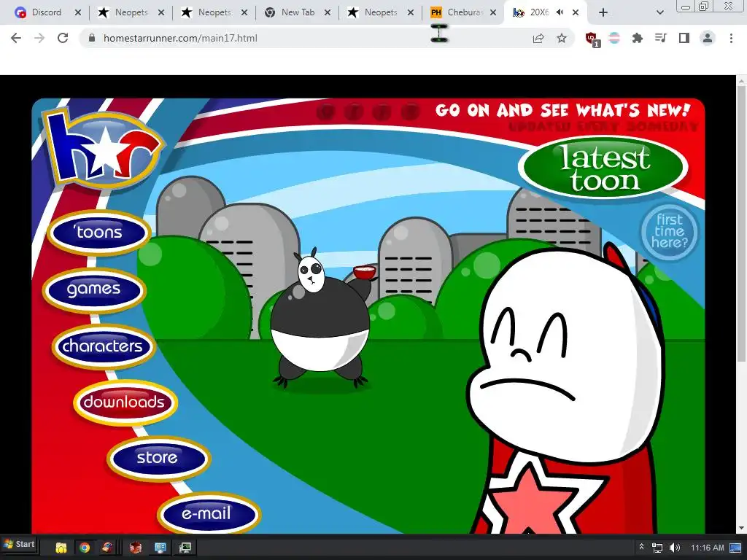Mute the 20X6 tab via speaker icon
747x560 pixels.
click(560, 12)
